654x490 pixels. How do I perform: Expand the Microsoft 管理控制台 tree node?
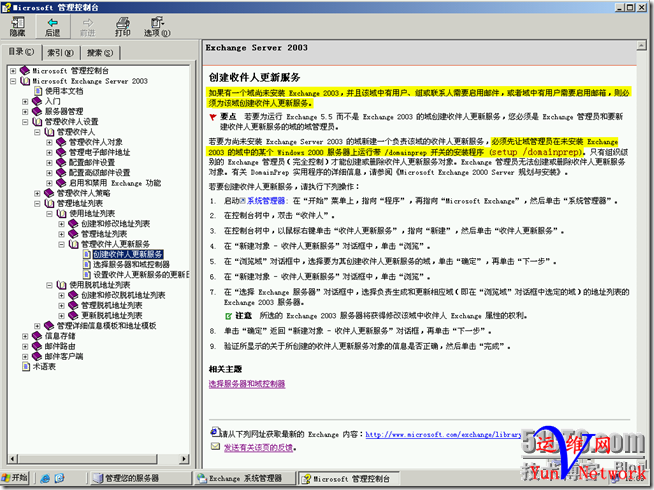click(13, 71)
